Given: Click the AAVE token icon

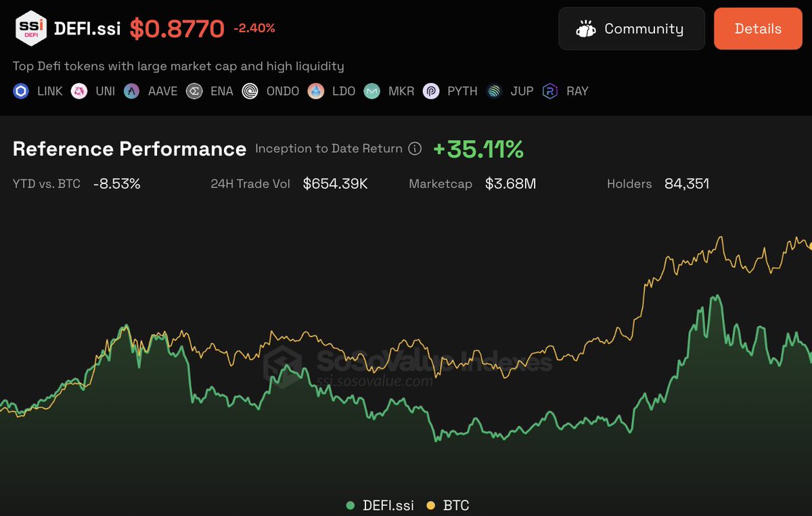Looking at the screenshot, I should point(132,91).
